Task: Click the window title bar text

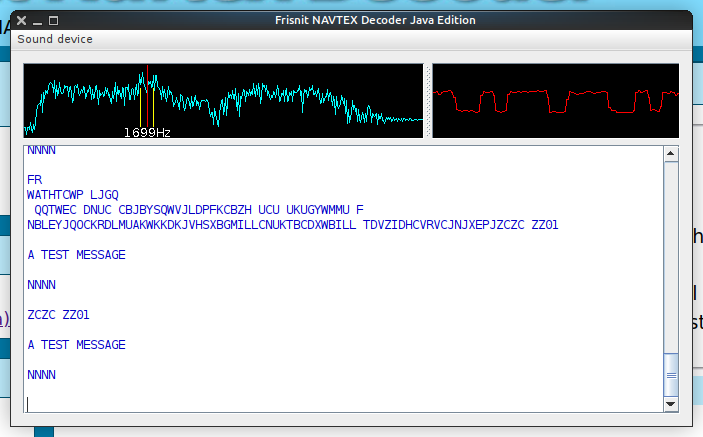Action: [375, 20]
